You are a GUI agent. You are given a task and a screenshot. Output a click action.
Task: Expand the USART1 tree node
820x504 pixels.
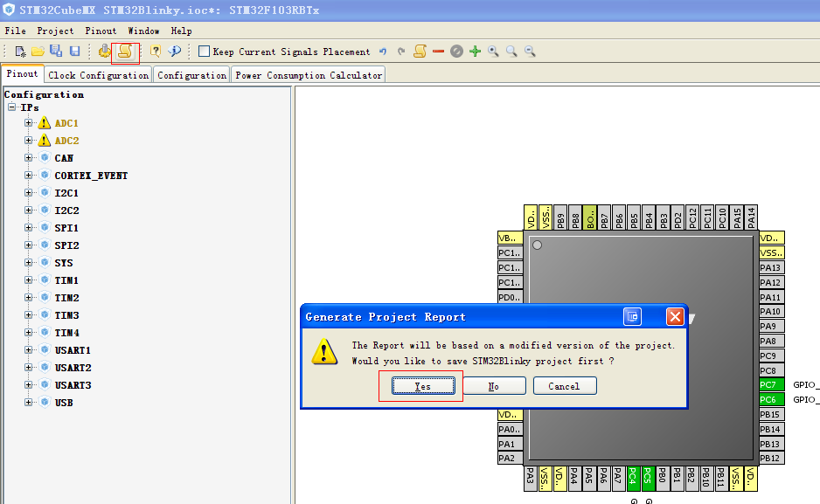pos(28,350)
